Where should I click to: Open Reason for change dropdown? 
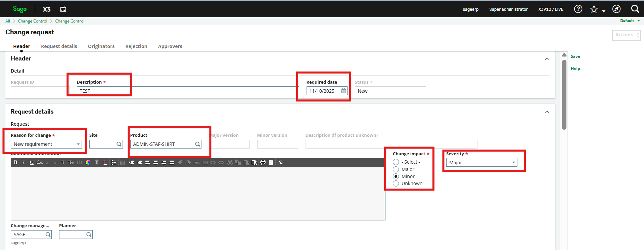(46, 144)
